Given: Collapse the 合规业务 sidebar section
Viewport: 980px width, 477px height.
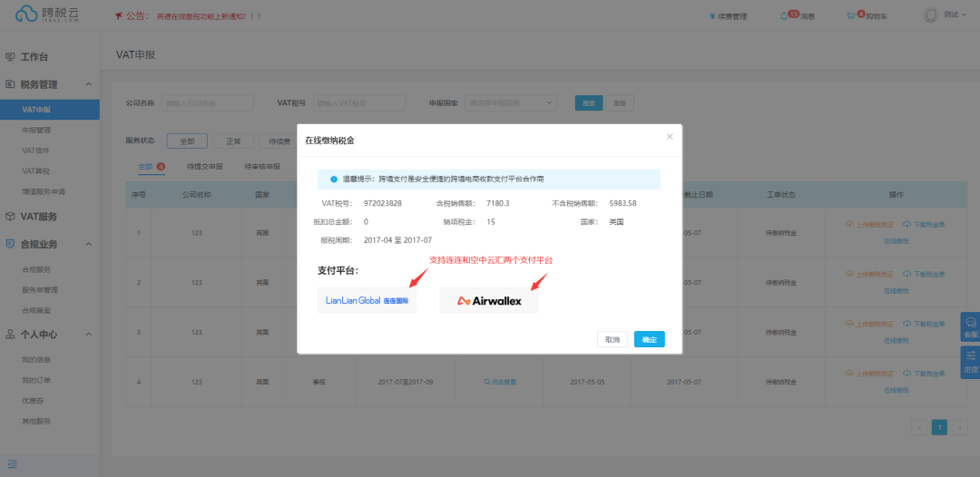Looking at the screenshot, I should 88,244.
